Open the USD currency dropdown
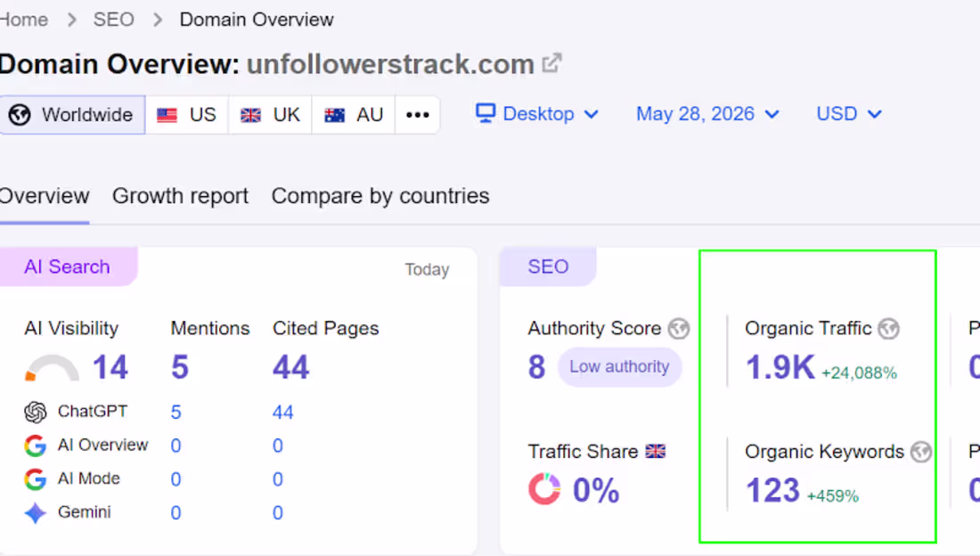The image size is (980, 556). click(849, 114)
